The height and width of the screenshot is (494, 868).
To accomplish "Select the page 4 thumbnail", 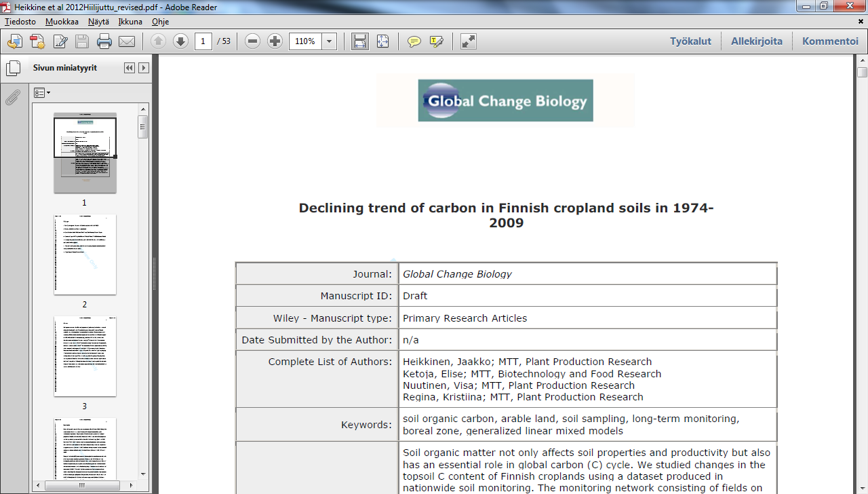I will point(85,448).
